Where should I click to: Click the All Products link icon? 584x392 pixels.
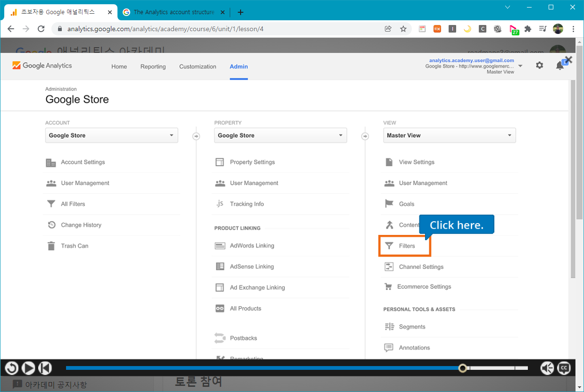point(220,309)
